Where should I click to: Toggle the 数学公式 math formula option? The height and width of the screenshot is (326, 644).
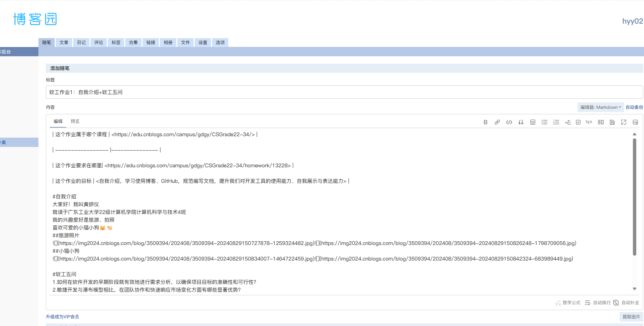568,303
